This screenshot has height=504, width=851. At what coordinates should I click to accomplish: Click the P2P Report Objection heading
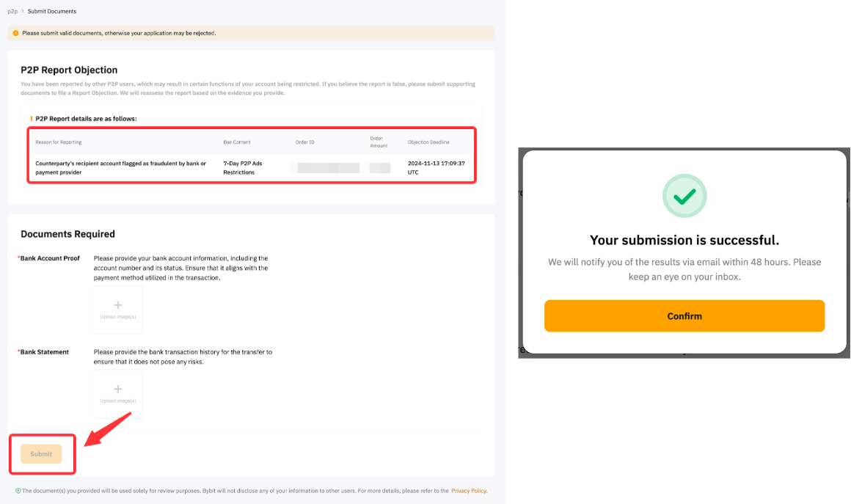tap(69, 70)
